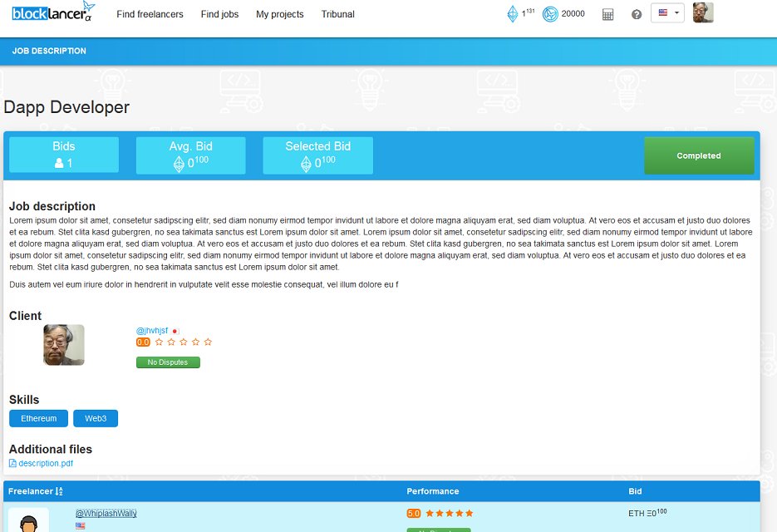The image size is (777, 532).
Task: Click the 5.0 performance rating badge
Action: tap(414, 513)
